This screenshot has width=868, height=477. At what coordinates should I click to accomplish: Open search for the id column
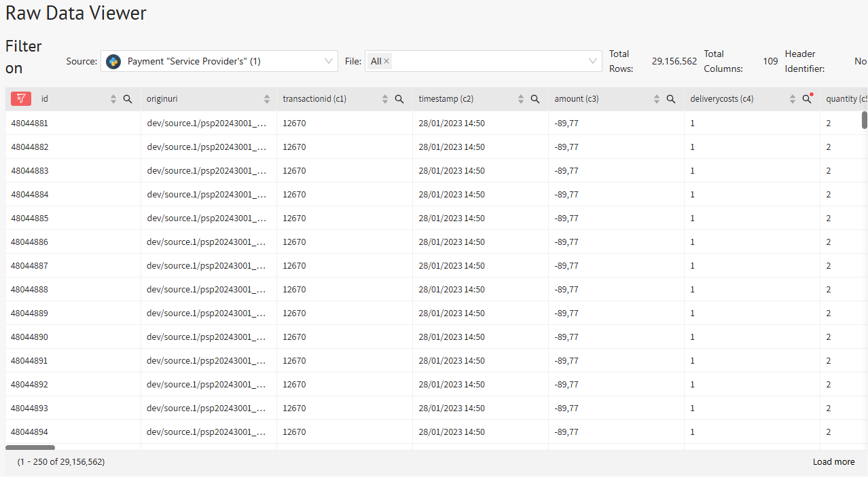[x=128, y=99]
